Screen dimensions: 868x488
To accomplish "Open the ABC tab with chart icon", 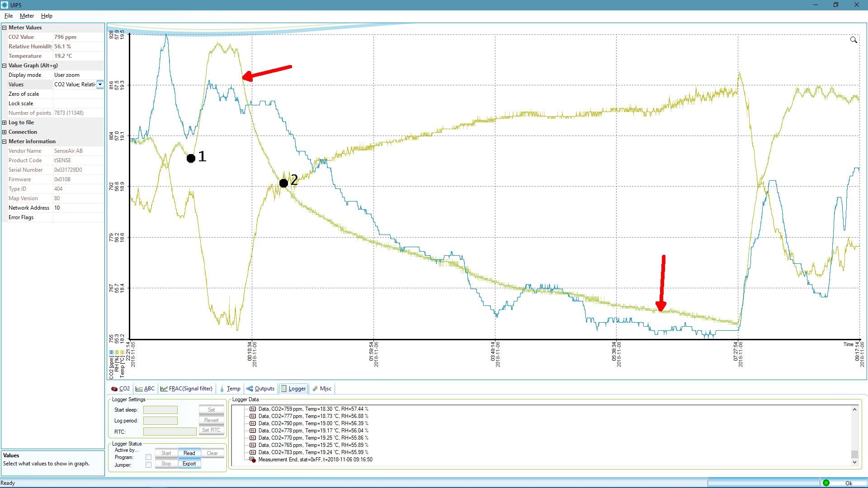I will coord(145,389).
